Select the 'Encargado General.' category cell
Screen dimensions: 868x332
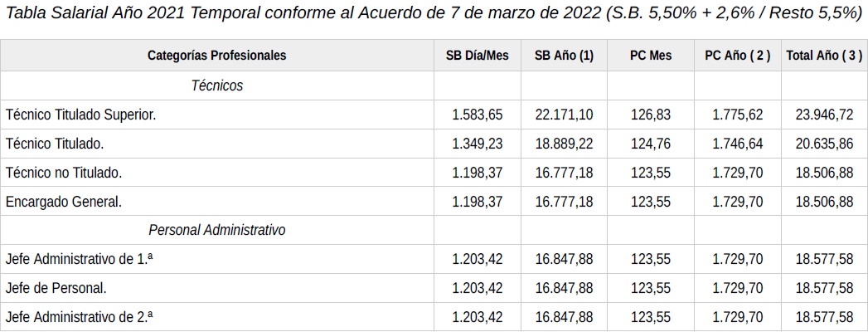[64, 202]
